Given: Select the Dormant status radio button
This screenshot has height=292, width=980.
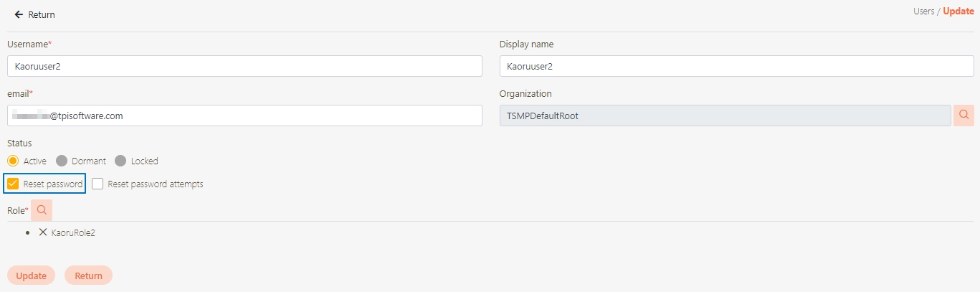Looking at the screenshot, I should click(62, 161).
